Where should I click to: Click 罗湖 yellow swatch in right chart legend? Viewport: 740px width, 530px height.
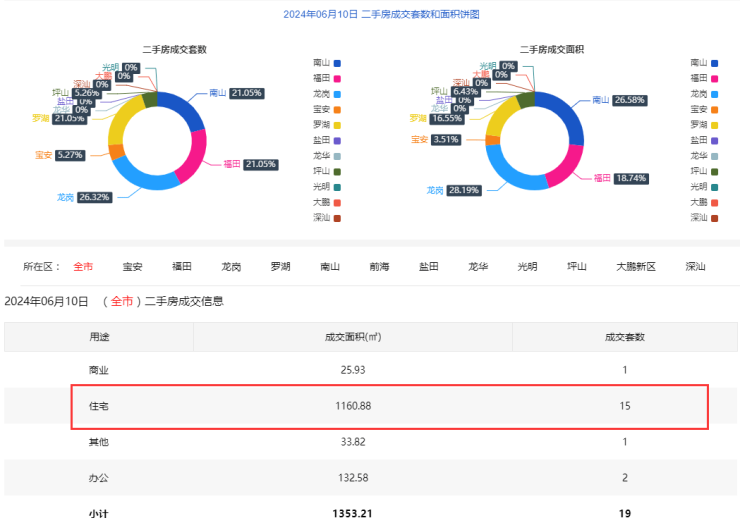click(x=714, y=124)
